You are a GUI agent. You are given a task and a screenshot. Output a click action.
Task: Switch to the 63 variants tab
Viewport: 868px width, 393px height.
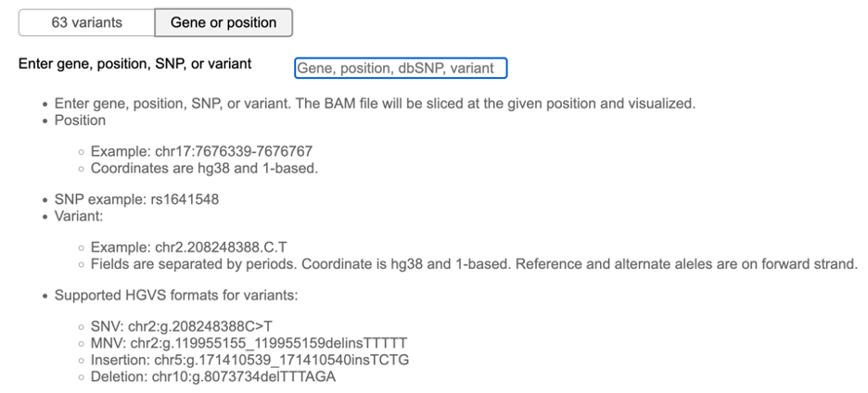[86, 22]
